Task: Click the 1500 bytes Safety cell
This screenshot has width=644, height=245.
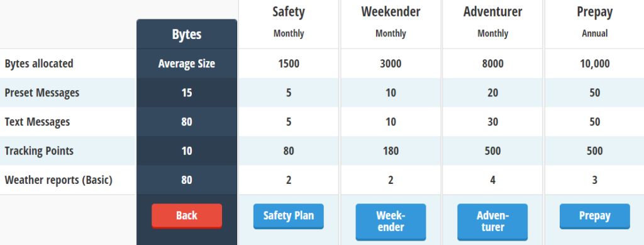Action: coord(288,64)
